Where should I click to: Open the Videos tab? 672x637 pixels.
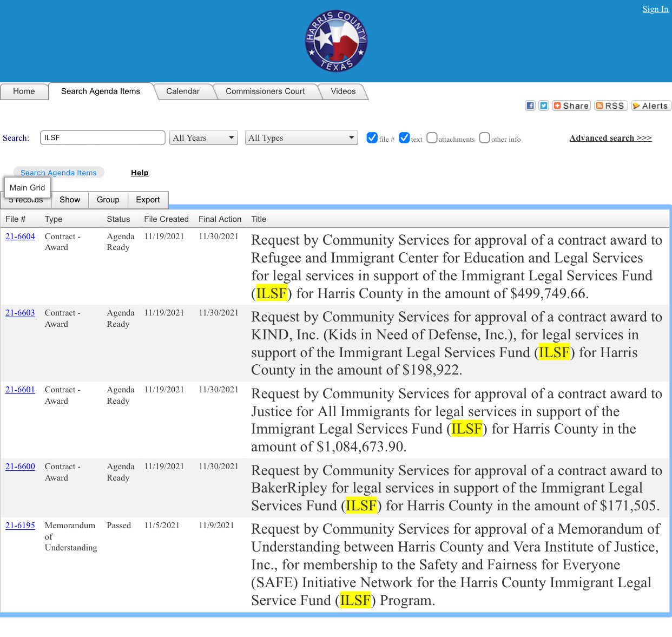pyautogui.click(x=343, y=91)
